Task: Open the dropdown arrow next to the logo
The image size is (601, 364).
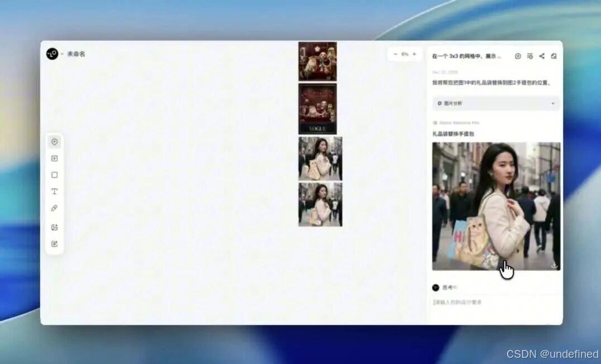Action: [x=62, y=54]
